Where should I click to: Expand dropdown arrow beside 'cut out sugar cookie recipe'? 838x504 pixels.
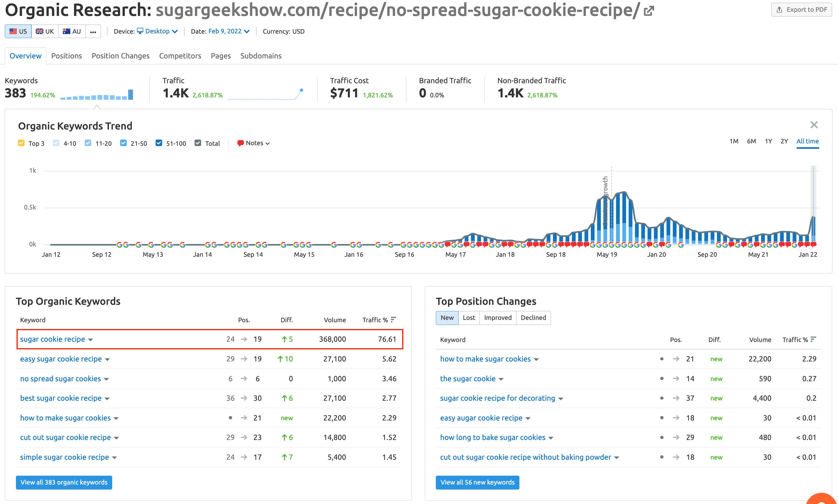[116, 438]
